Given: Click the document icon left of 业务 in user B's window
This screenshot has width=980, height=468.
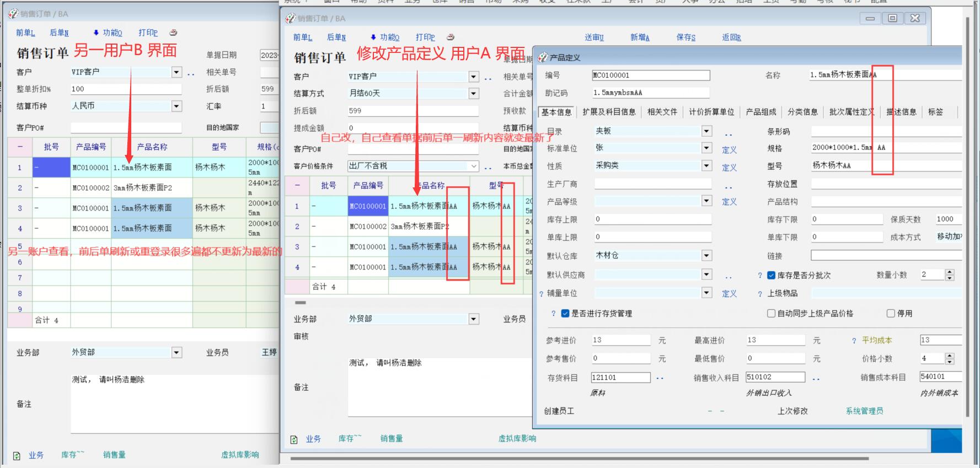Looking at the screenshot, I should click(x=17, y=456).
